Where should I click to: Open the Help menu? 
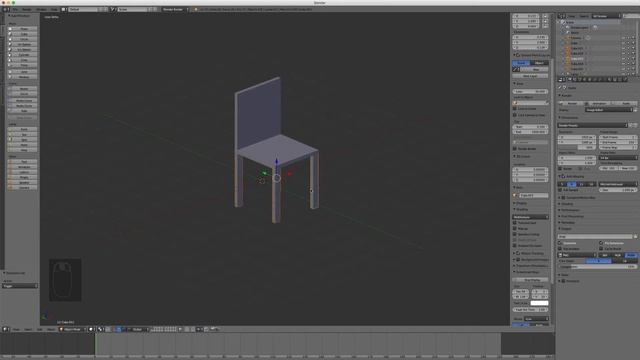point(54,9)
